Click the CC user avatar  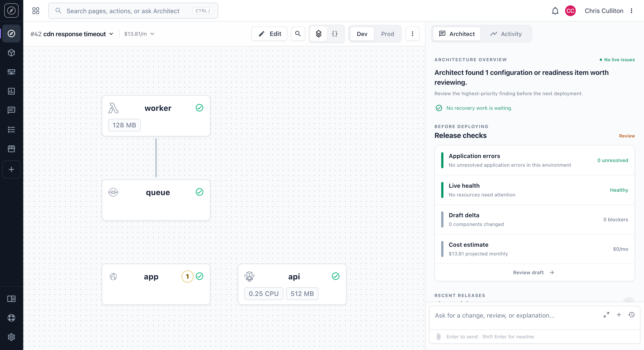coord(570,11)
